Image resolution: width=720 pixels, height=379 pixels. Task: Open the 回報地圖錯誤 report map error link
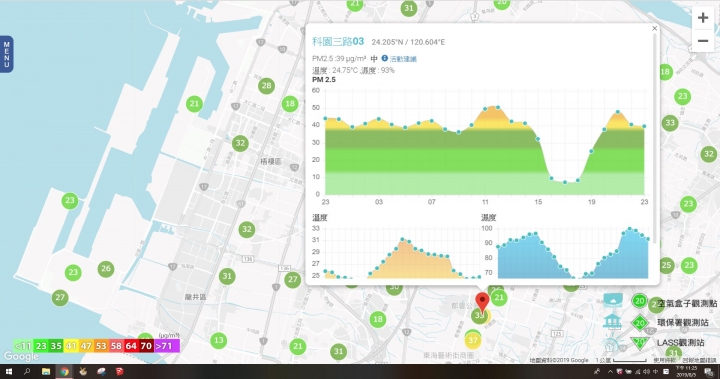(x=699, y=360)
